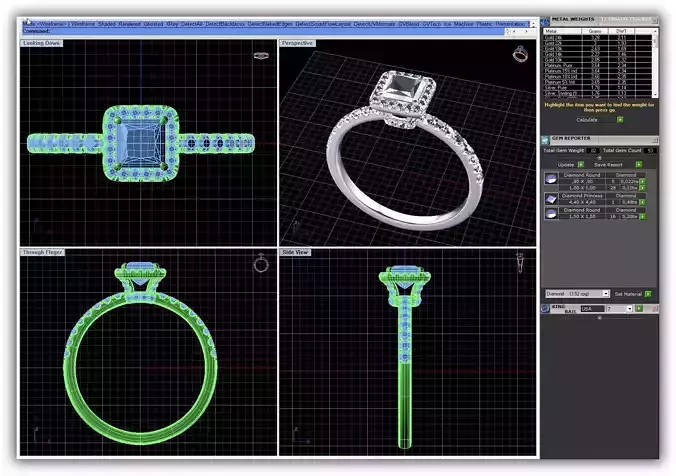Click the 'Metal' column header
Screen dimensions: 676x476
point(562,31)
